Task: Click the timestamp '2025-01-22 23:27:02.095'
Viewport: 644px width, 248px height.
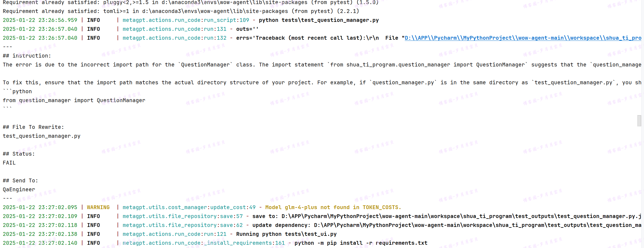Action: [40, 207]
